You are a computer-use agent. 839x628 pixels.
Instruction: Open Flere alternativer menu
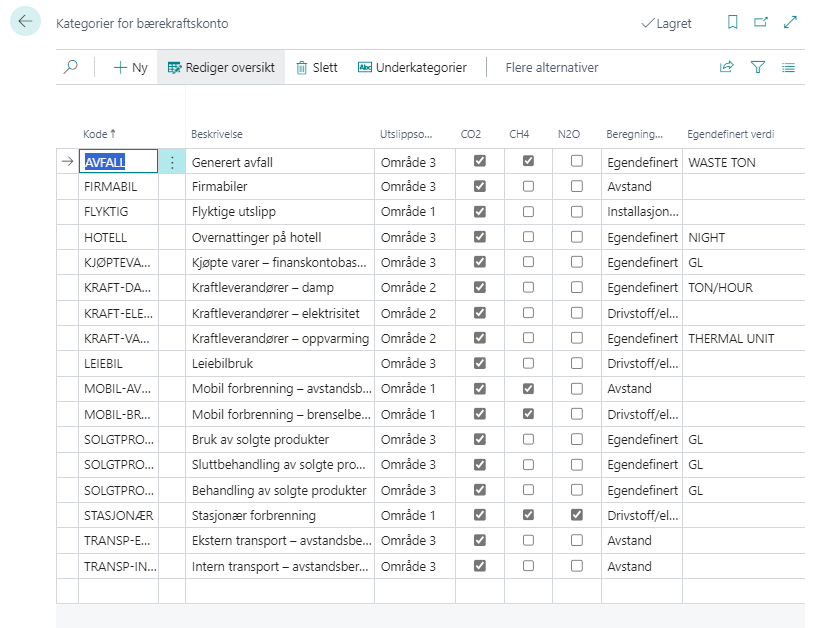pos(552,68)
